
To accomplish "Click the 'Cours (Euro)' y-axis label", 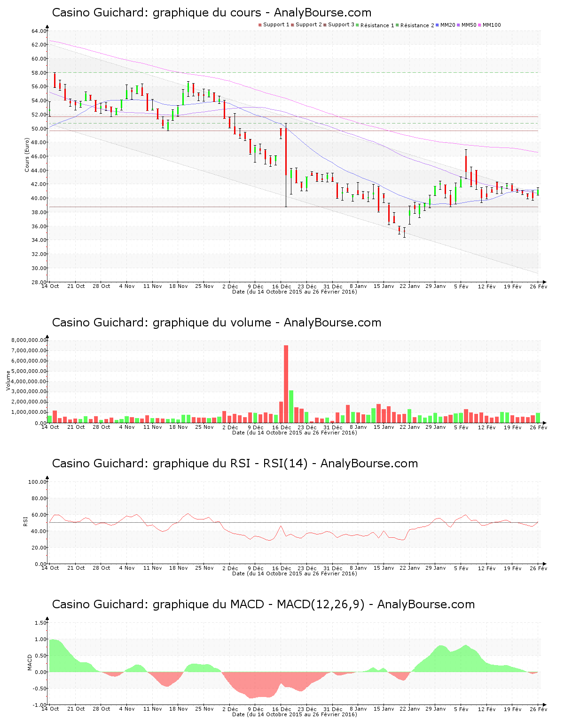I will pyautogui.click(x=27, y=155).
